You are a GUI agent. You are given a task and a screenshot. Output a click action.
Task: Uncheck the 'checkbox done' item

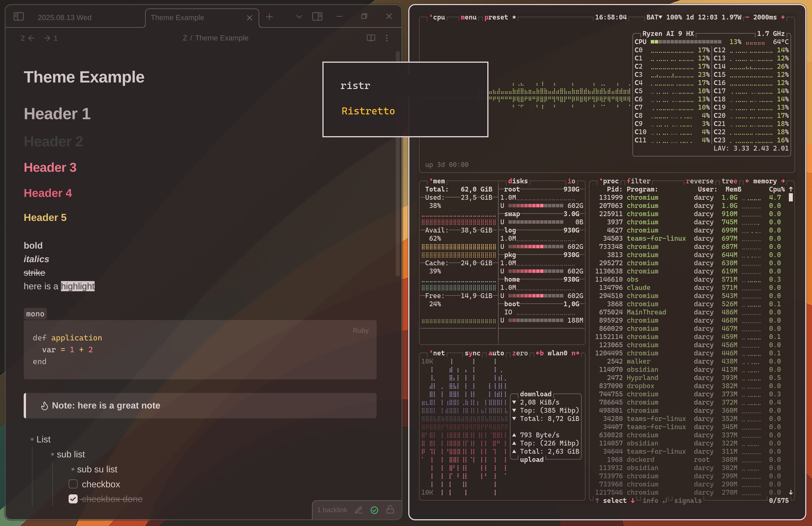[73, 499]
